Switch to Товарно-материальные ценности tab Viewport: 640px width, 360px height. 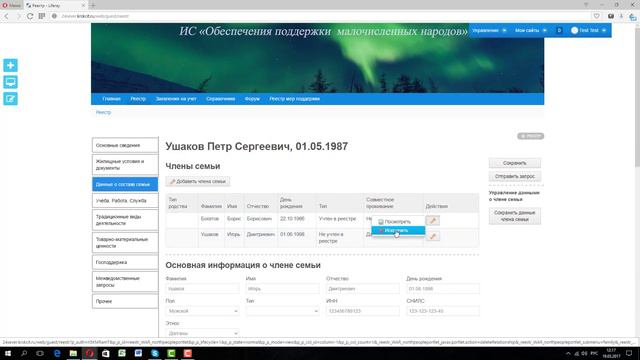click(x=125, y=242)
